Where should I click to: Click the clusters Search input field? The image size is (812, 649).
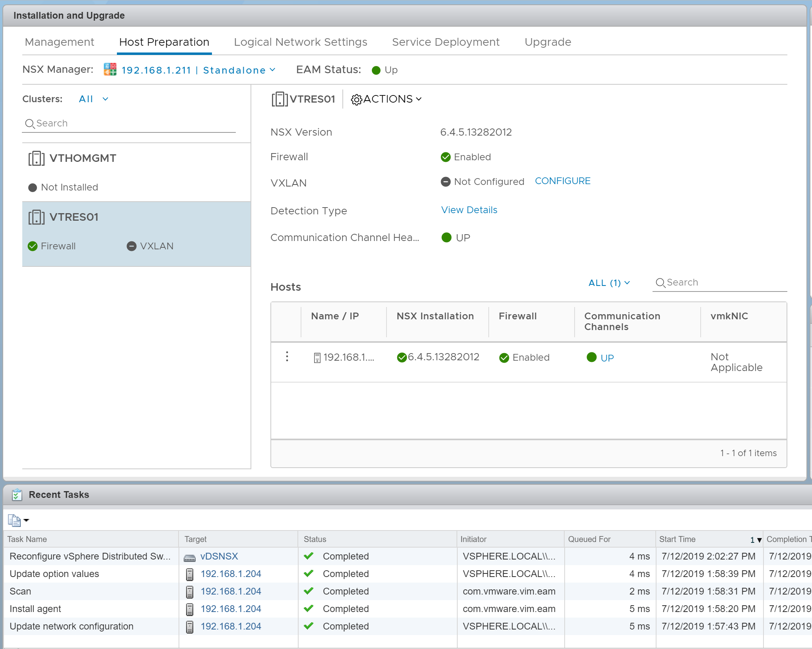(131, 123)
